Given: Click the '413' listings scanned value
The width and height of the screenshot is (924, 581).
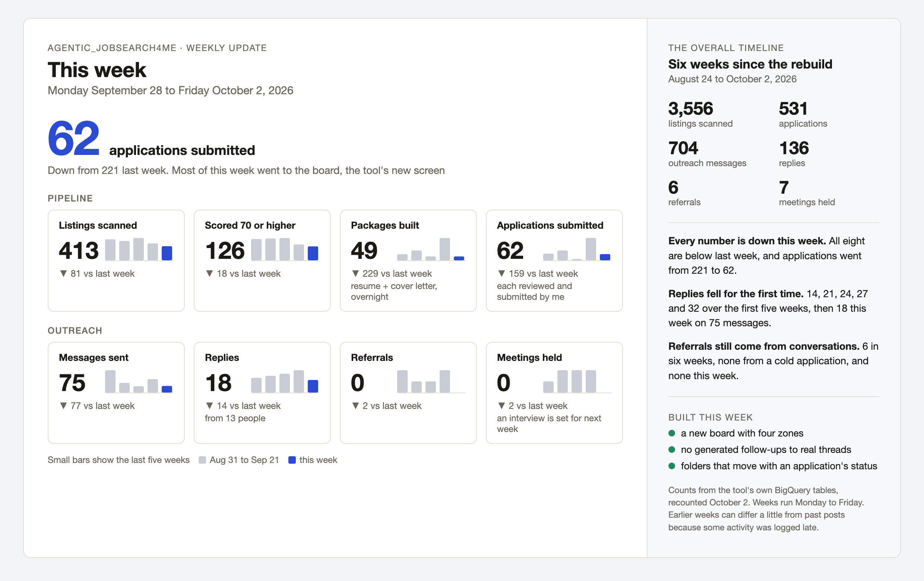Looking at the screenshot, I should coord(79,250).
